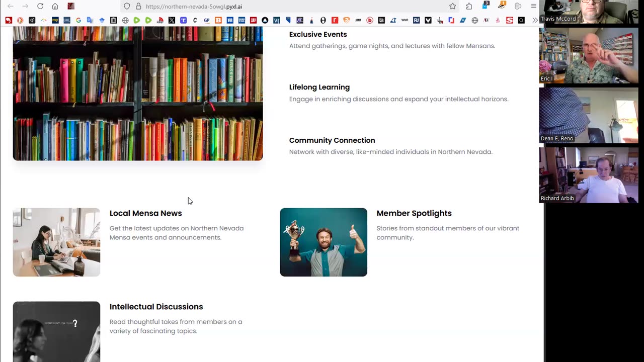Select Dean E. Reno's video tile
644x362 pixels.
589,115
